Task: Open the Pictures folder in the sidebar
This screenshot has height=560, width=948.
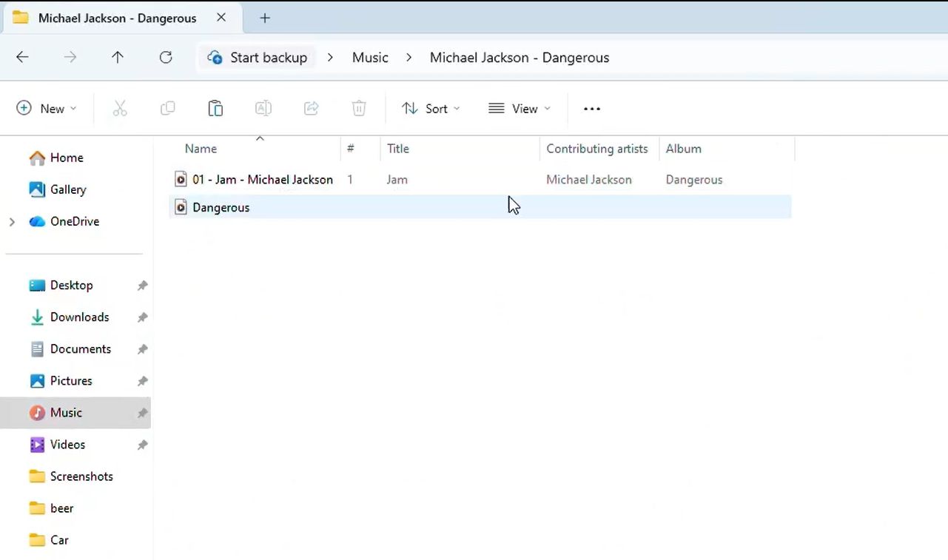Action: click(71, 380)
